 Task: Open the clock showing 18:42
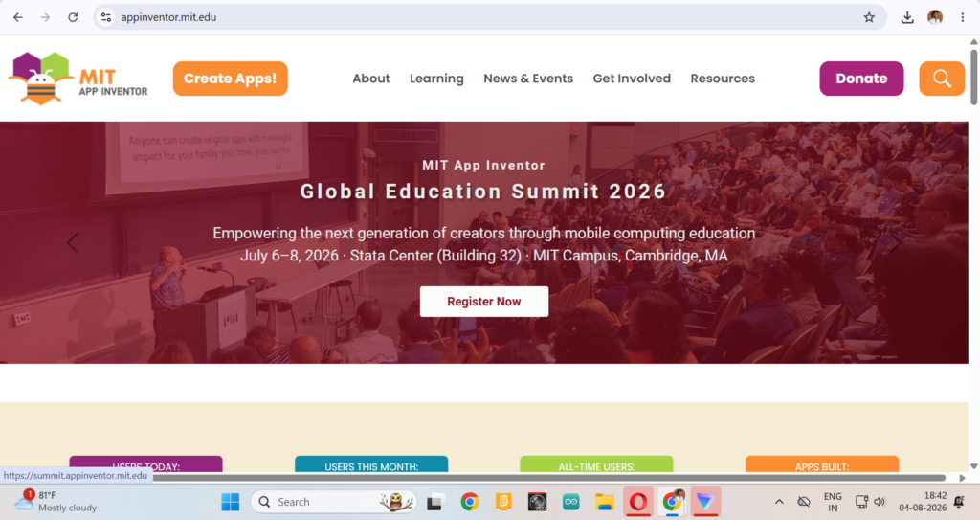pos(924,502)
